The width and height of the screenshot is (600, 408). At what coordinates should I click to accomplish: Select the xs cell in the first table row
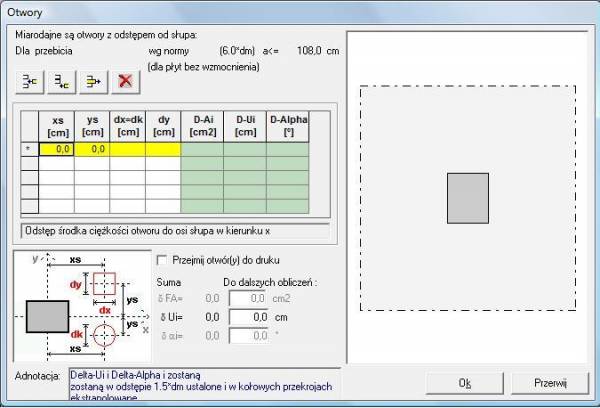pyautogui.click(x=56, y=149)
